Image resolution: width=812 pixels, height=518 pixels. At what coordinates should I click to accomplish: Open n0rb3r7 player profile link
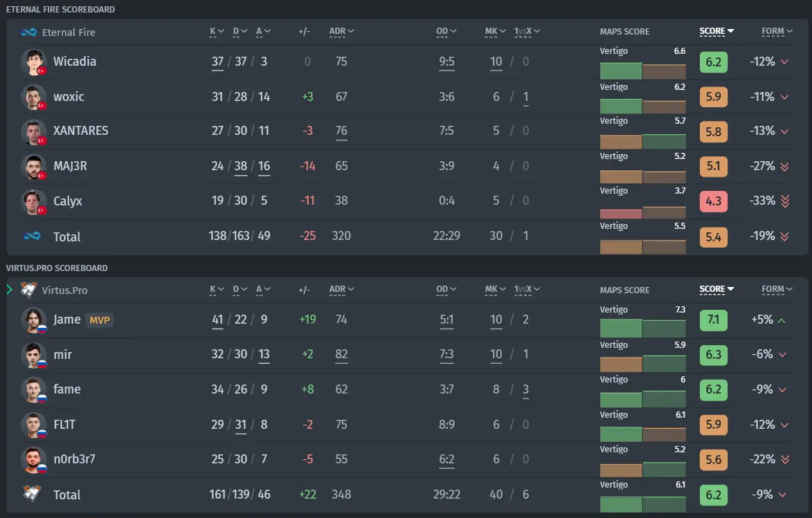point(74,459)
